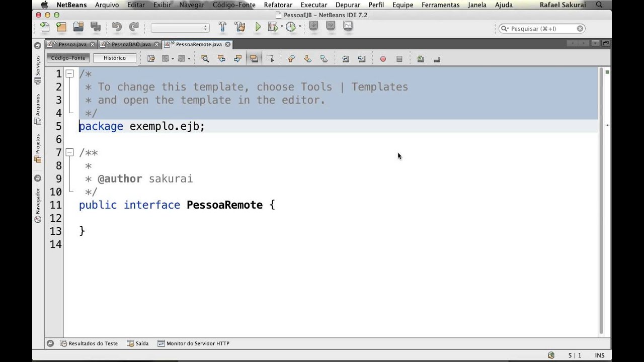644x362 pixels.
Task: Stop macro recording with gray square
Action: [399, 59]
